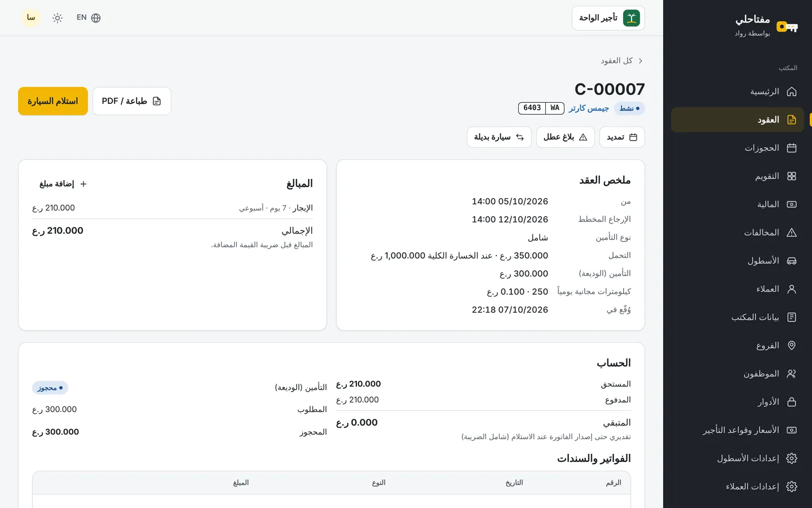The image size is (812, 508).
Task: Select الموظفون in the sidebar
Action: (738, 374)
